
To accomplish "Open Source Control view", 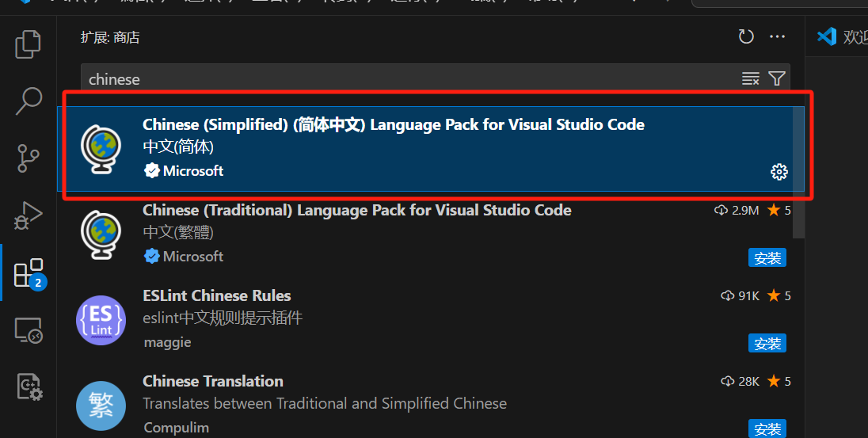I will (28, 158).
